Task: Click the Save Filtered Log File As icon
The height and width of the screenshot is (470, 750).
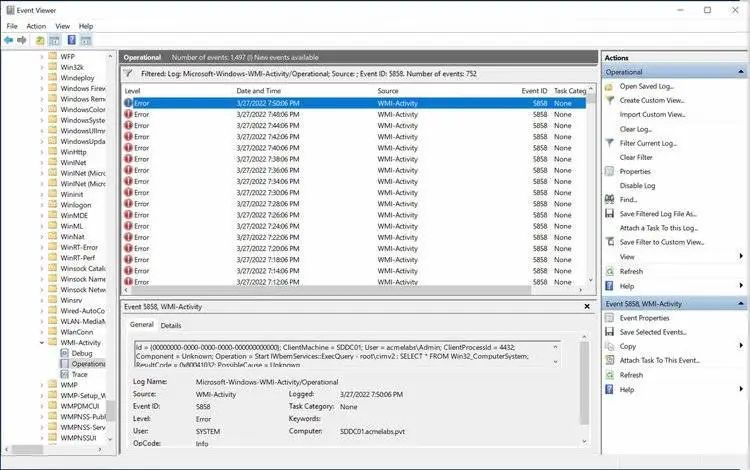Action: point(610,214)
